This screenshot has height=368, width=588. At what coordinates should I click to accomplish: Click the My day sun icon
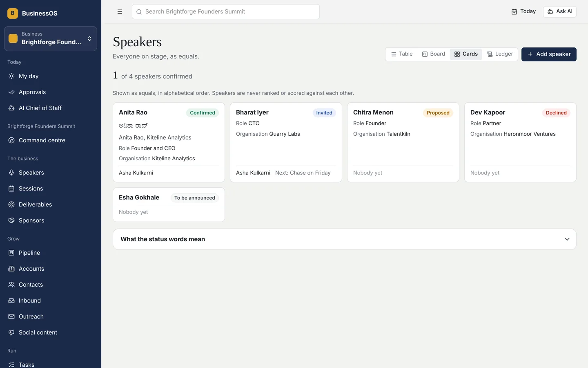point(11,76)
